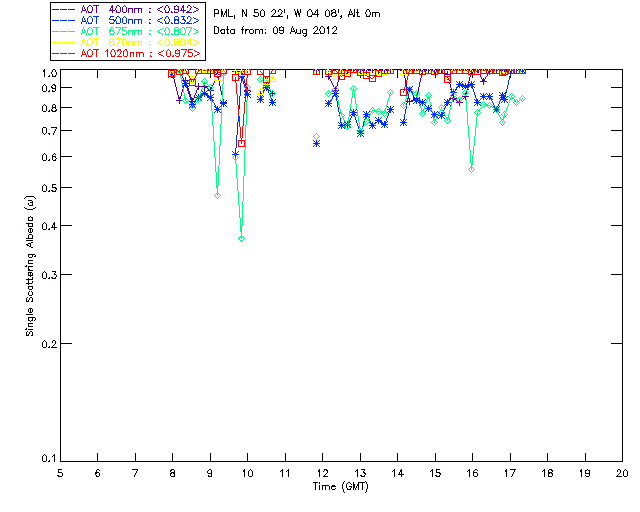Click the rightmost green diamond after hour 17
Screen dimensions: 640x512
point(522,98)
